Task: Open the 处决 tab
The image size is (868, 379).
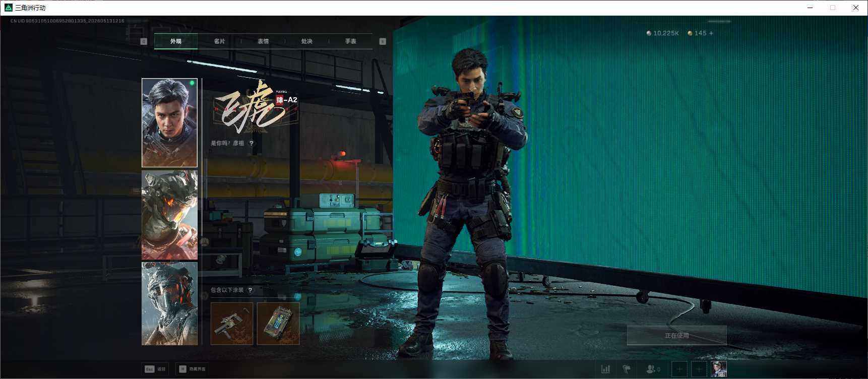Action: coord(307,41)
